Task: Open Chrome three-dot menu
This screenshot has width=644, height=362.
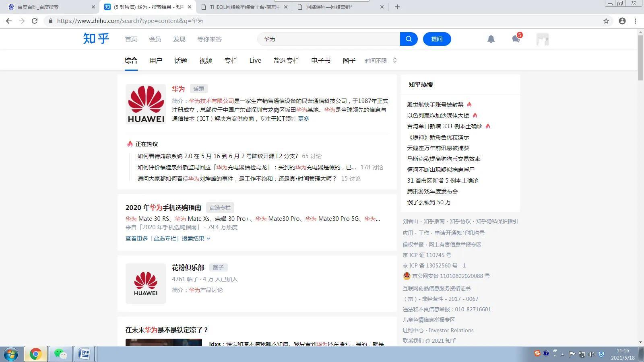Action: [x=636, y=21]
